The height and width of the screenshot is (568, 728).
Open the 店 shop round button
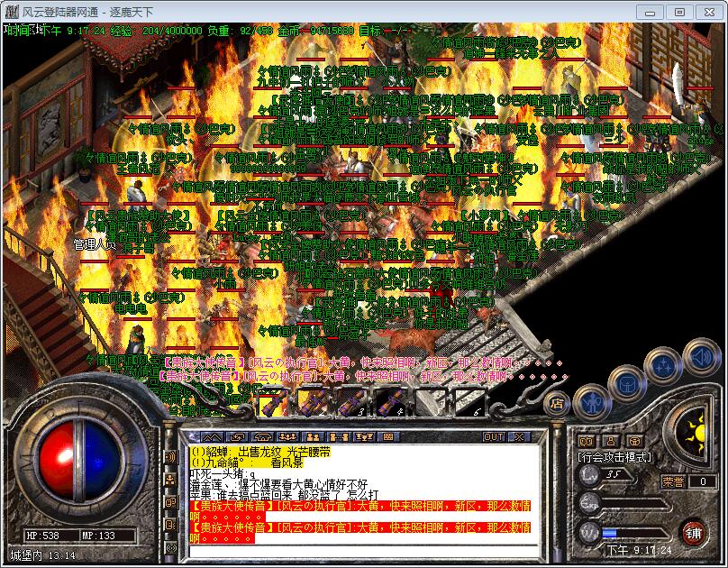click(x=557, y=403)
